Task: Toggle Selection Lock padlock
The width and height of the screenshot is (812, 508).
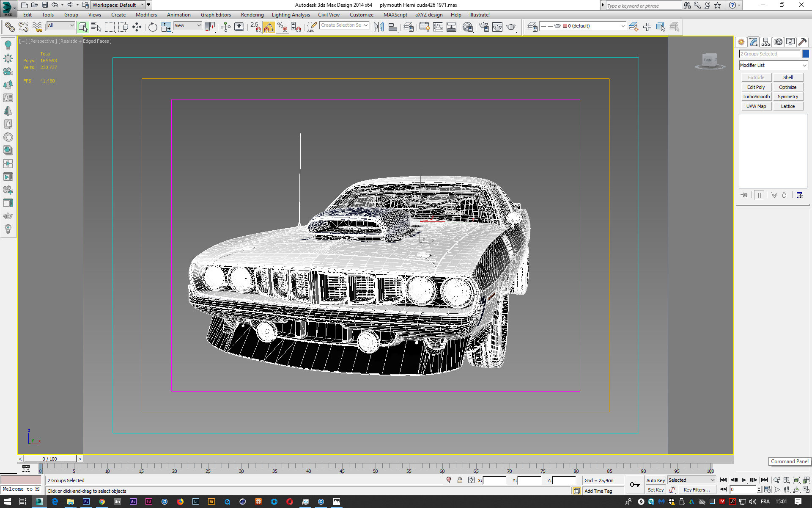Action: [460, 480]
